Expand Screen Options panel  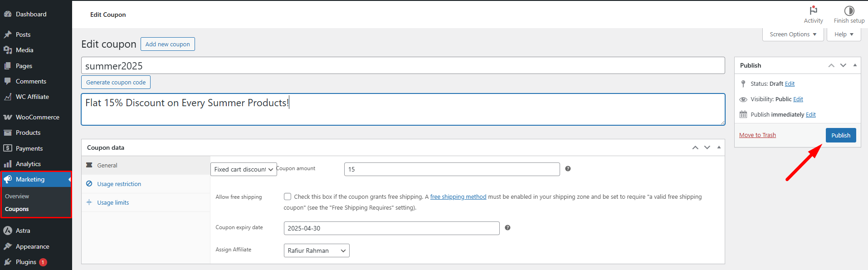pyautogui.click(x=793, y=34)
